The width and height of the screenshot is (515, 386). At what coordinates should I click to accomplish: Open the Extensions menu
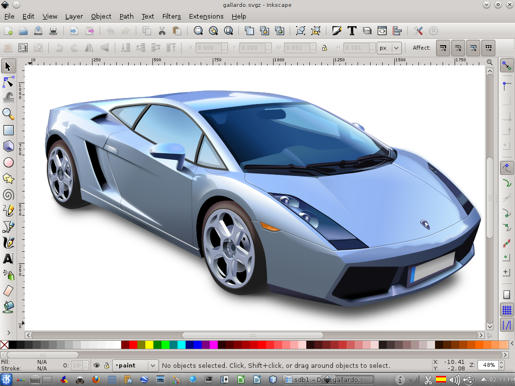pyautogui.click(x=206, y=16)
